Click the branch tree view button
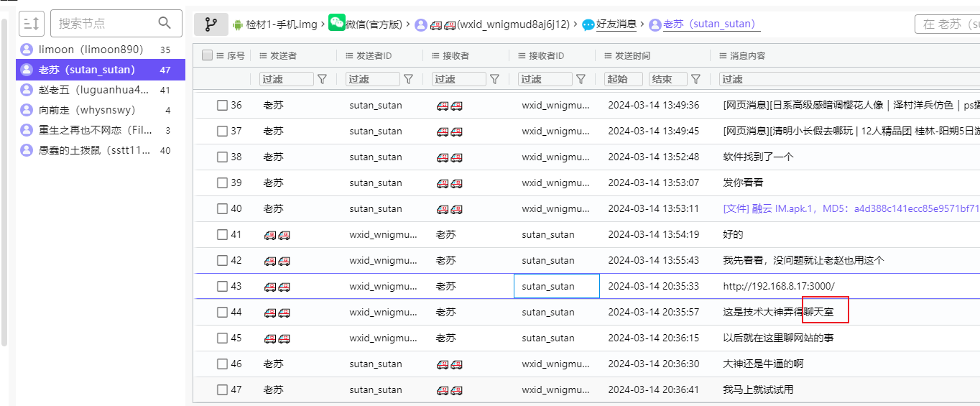 [x=211, y=24]
